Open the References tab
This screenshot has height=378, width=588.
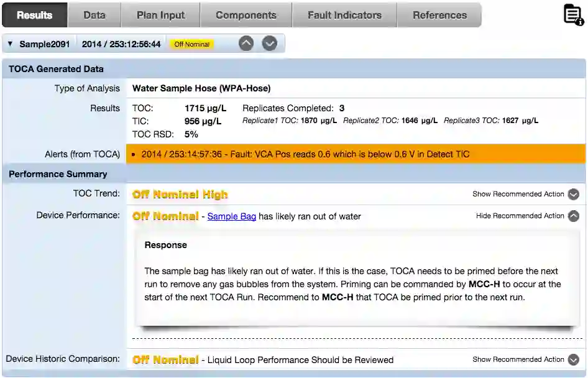click(439, 15)
